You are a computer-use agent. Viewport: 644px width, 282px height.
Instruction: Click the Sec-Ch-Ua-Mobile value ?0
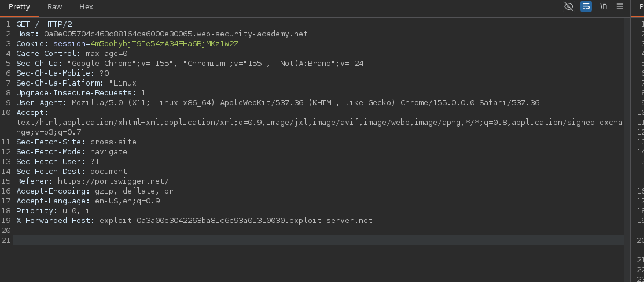[104, 73]
